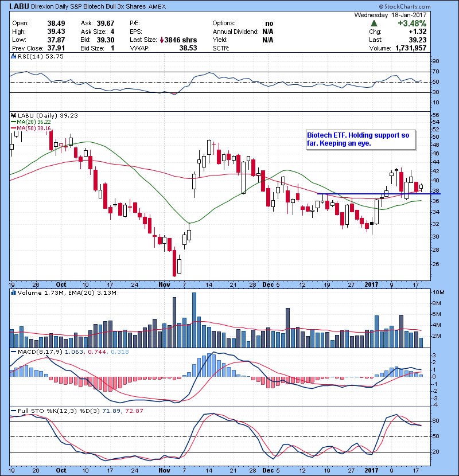Click the Options value no

click(269, 24)
